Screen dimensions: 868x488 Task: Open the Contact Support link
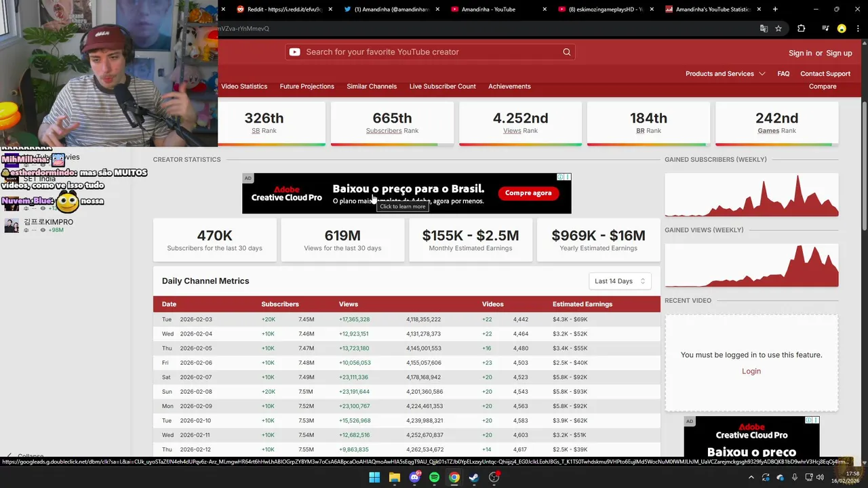pos(825,73)
